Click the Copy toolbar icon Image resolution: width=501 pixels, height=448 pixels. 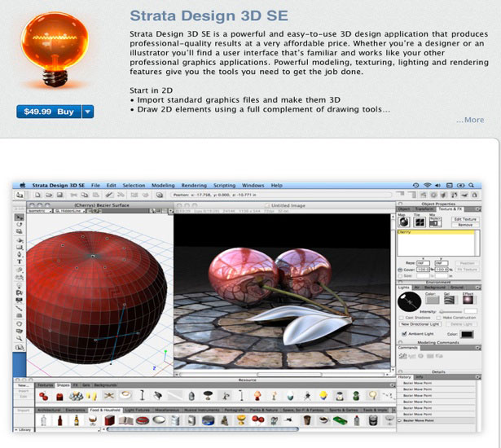pos(85,195)
